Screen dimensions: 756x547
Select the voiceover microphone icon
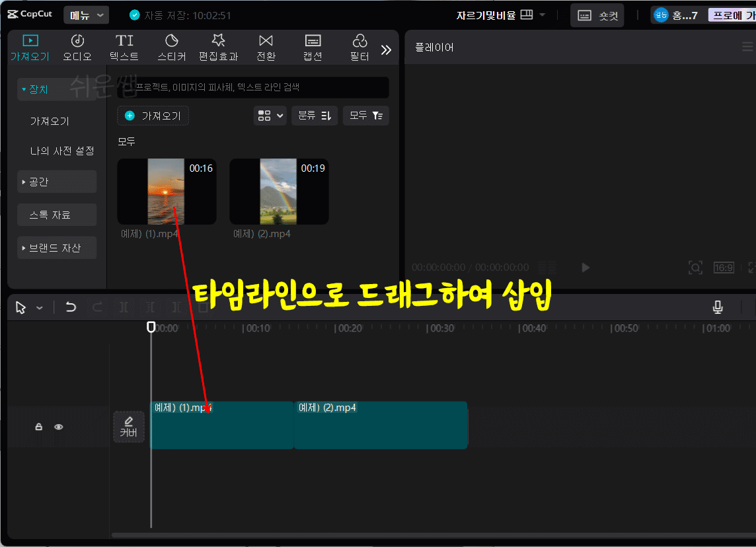tap(719, 307)
